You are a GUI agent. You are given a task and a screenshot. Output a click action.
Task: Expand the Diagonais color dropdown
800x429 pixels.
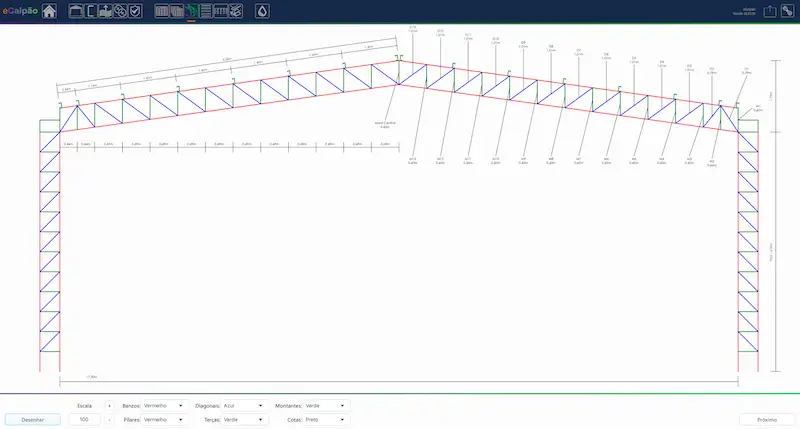coord(244,406)
